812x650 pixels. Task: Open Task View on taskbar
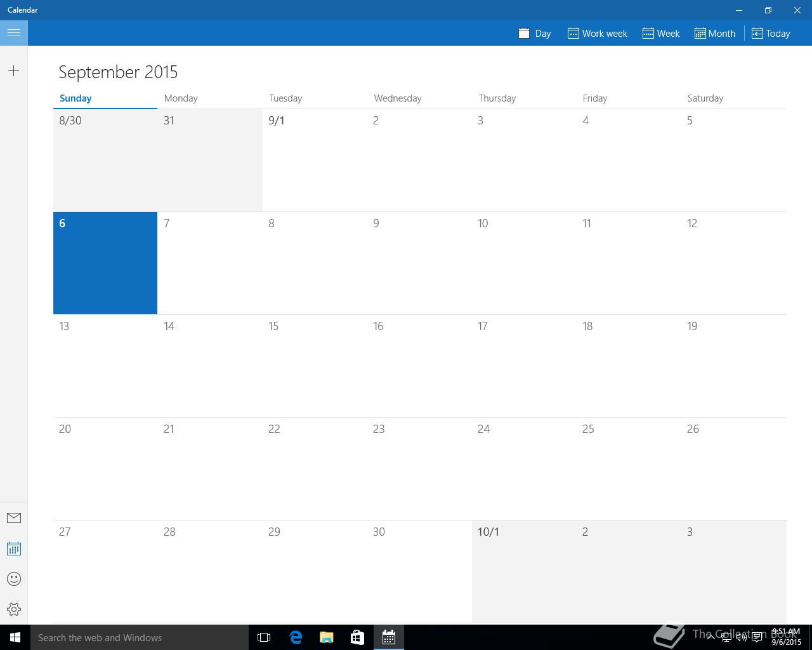(x=264, y=637)
